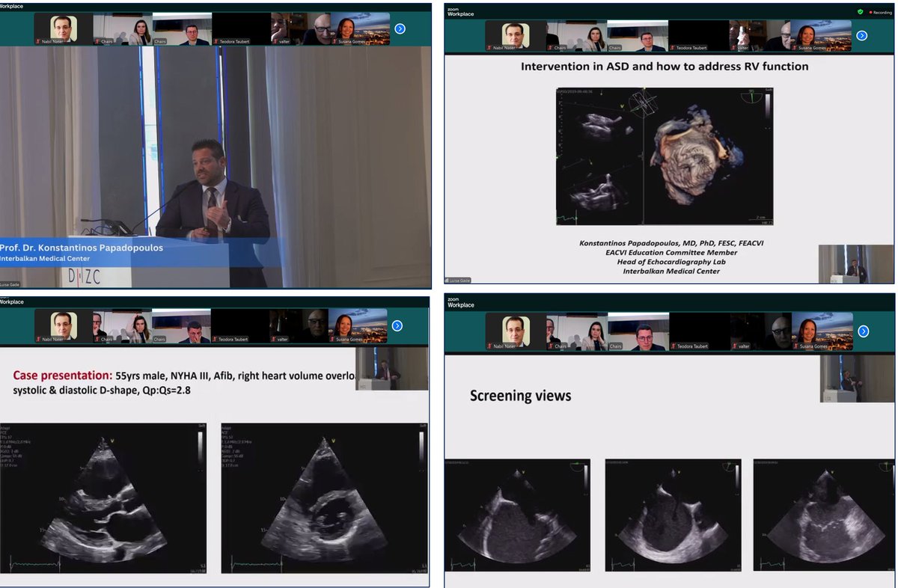
Task: Click 'Luisa Gade' name label in speaker video window
Action: [10, 285]
